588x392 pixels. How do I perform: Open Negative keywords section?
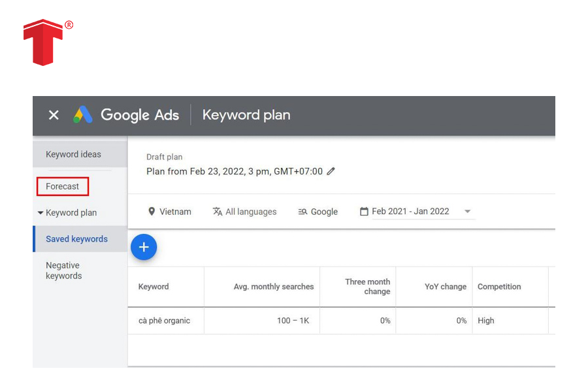click(64, 270)
